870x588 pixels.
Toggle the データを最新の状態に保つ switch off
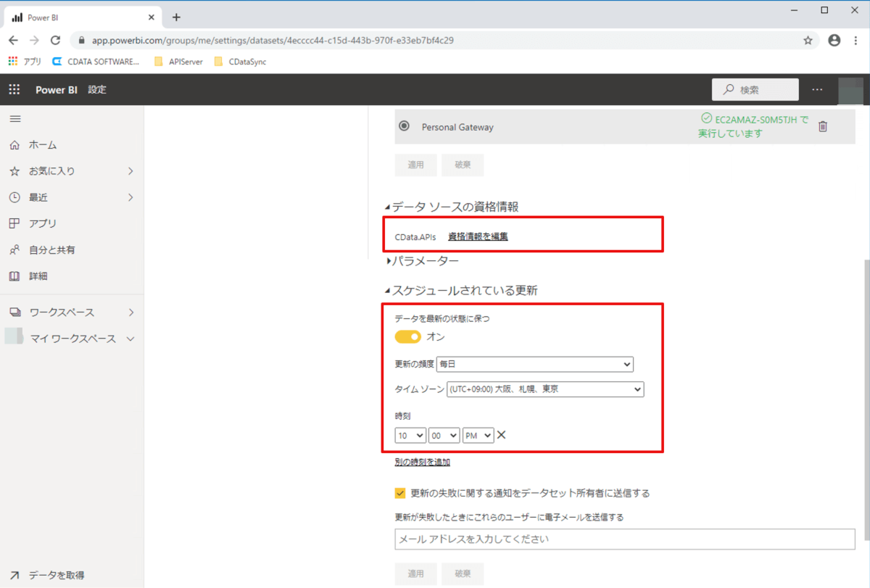tap(408, 337)
